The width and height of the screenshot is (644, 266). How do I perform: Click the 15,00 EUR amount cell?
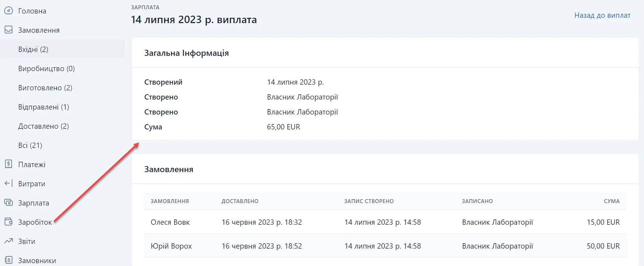click(603, 222)
